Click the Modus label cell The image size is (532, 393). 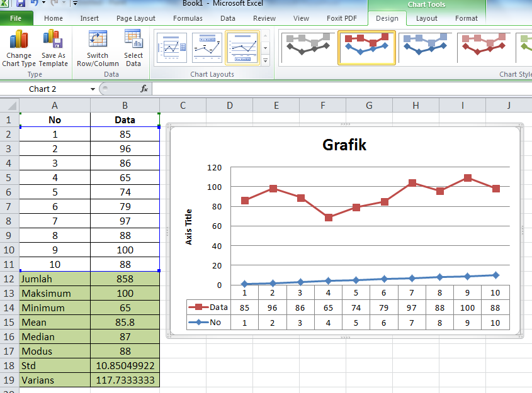coord(55,351)
